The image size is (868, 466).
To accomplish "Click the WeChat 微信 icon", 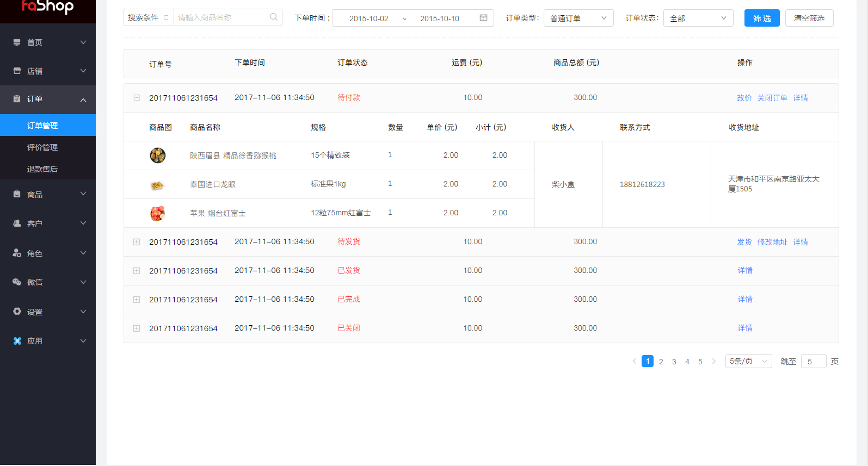I will click(x=17, y=282).
